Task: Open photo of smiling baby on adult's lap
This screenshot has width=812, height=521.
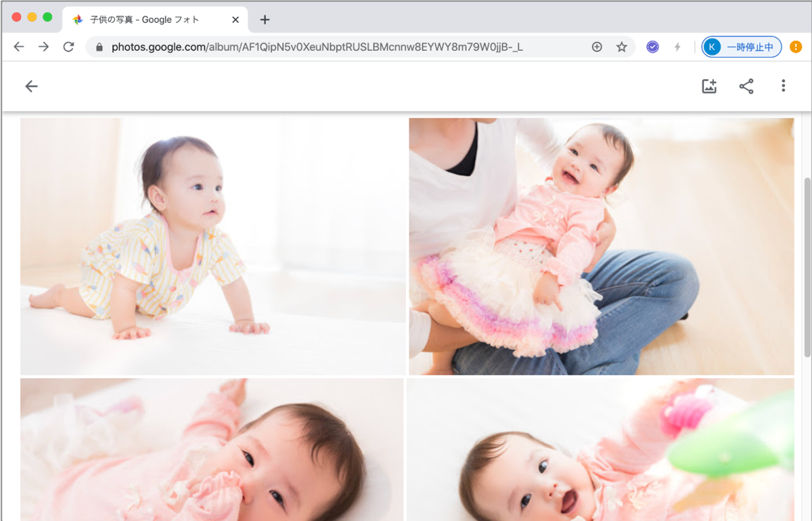Action: (x=601, y=246)
